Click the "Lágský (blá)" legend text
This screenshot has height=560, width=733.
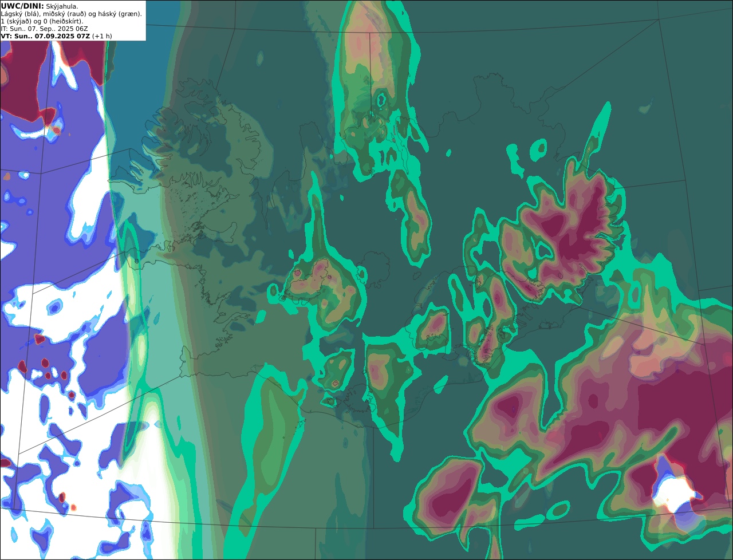[x=19, y=14]
